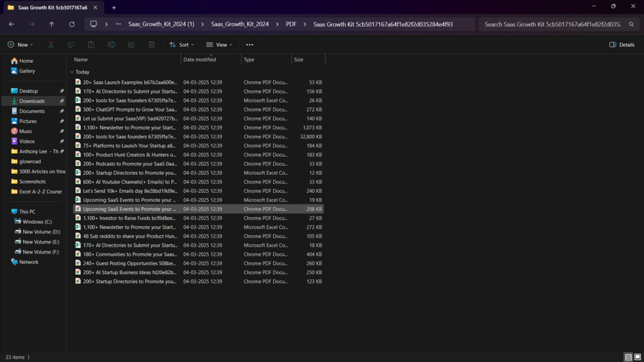Refresh the current folder view

(72, 24)
